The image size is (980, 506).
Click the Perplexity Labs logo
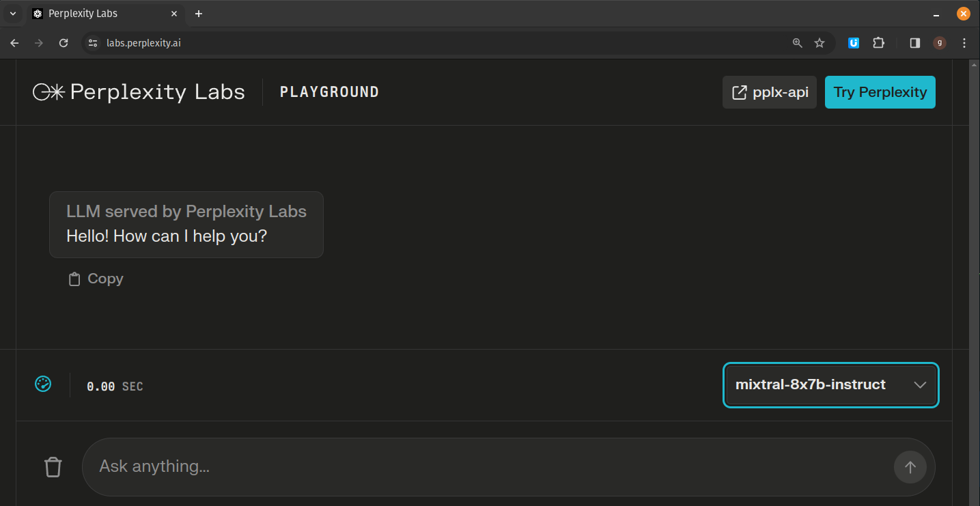[x=139, y=92]
